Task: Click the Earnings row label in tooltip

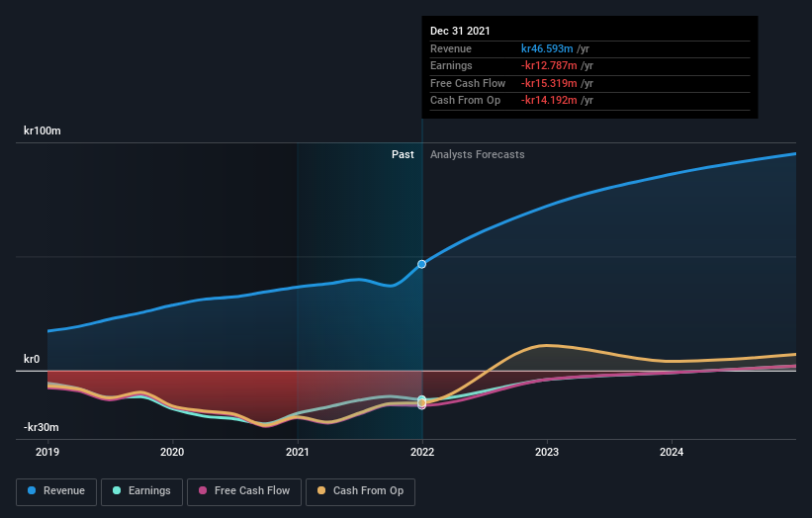Action: click(451, 65)
